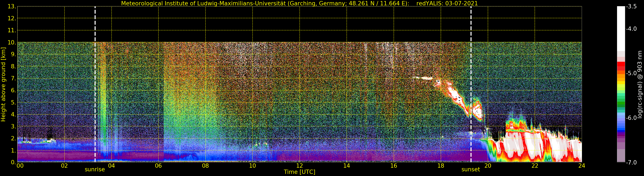
Task: Click the colorbar value '-3.5'
Action: click(x=631, y=6)
